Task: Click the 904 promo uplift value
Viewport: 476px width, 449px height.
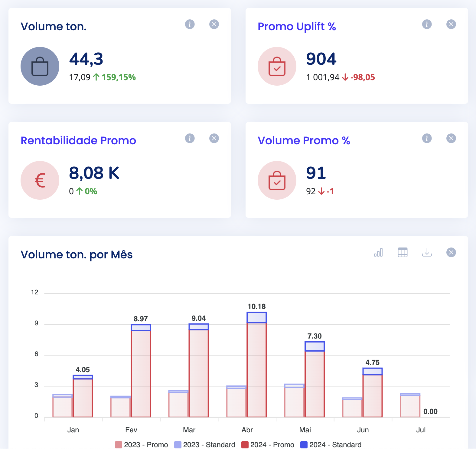Action: tap(321, 59)
